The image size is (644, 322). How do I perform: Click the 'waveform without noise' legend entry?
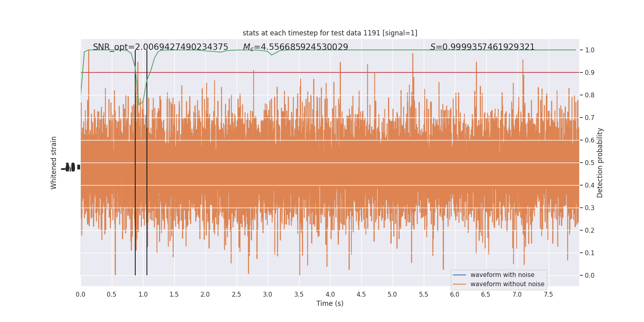507,284
